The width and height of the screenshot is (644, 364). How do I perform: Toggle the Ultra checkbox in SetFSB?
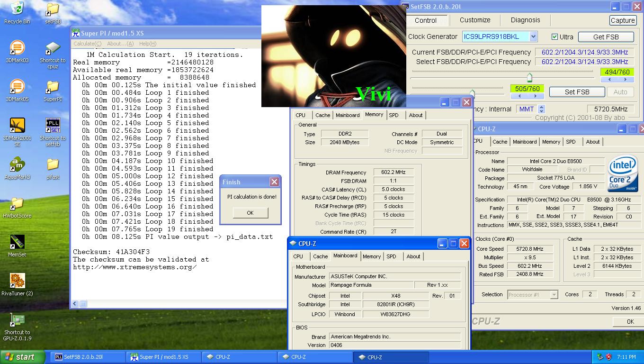[555, 36]
